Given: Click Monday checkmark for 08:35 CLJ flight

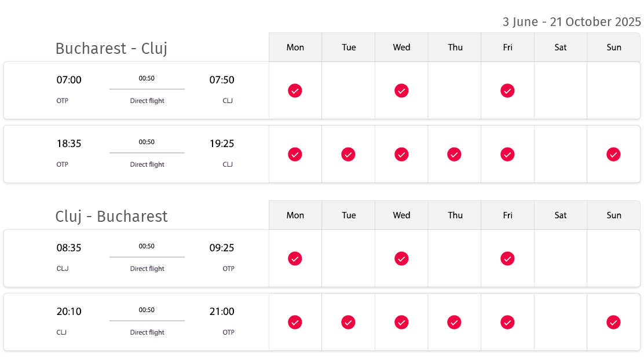Looking at the screenshot, I should [x=295, y=259].
